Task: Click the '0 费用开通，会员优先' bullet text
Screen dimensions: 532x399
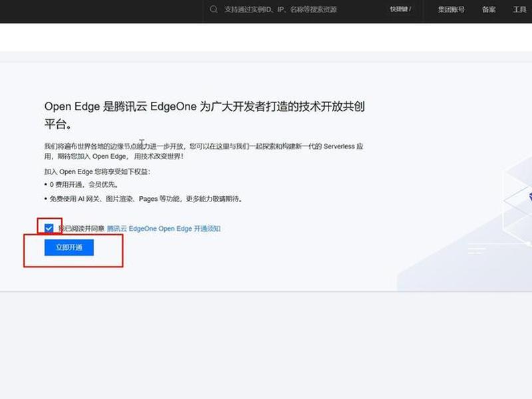Action: tap(84, 185)
